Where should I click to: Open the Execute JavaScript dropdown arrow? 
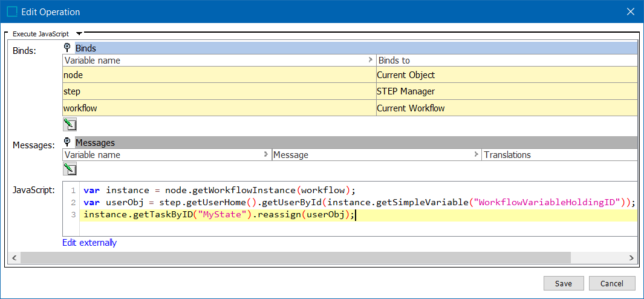(79, 34)
